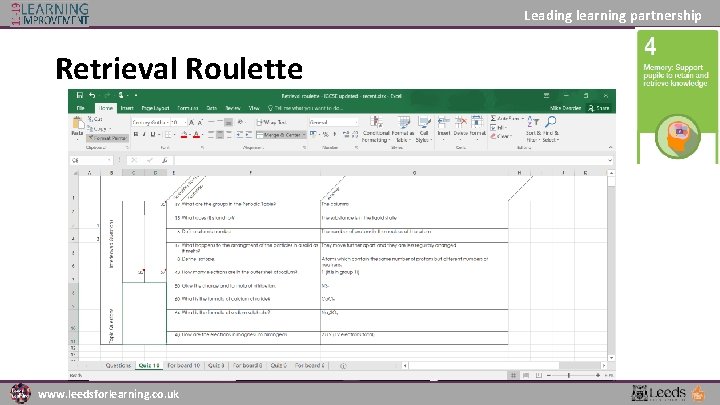The image size is (720, 405).
Task: Switch to the View ribbon tab
Action: pos(254,108)
